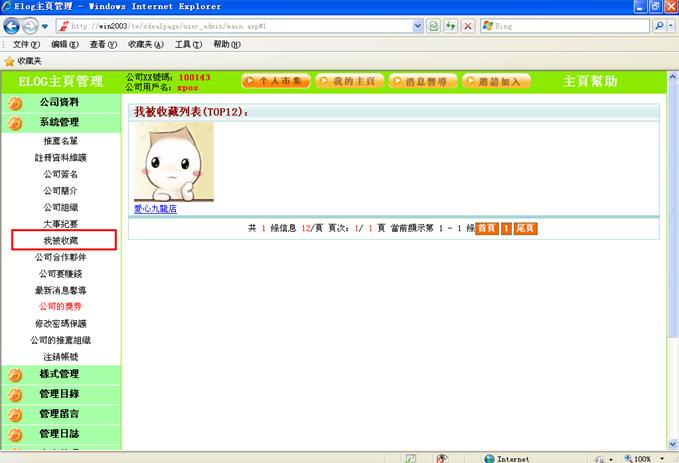
Task: Click the stop loading X icon
Action: click(468, 25)
